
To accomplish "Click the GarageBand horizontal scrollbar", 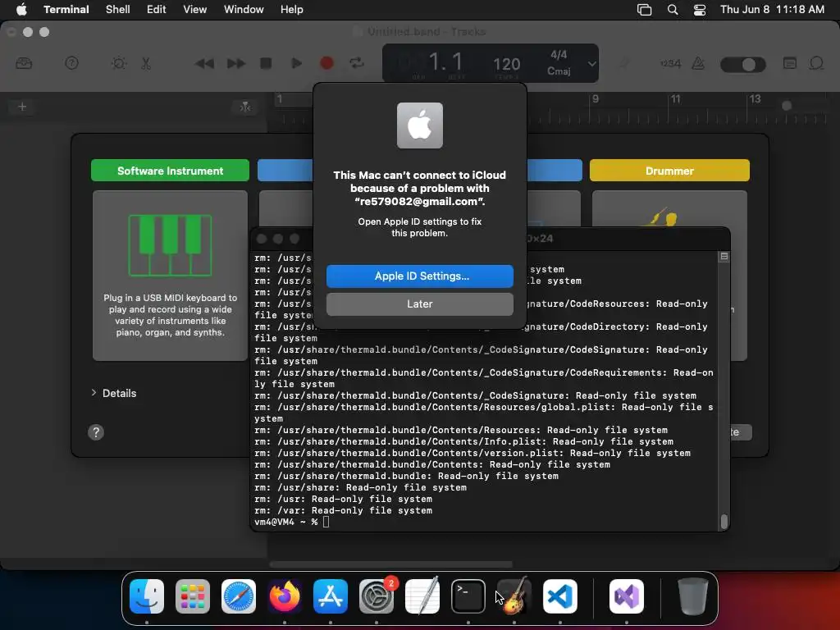I will (390, 564).
